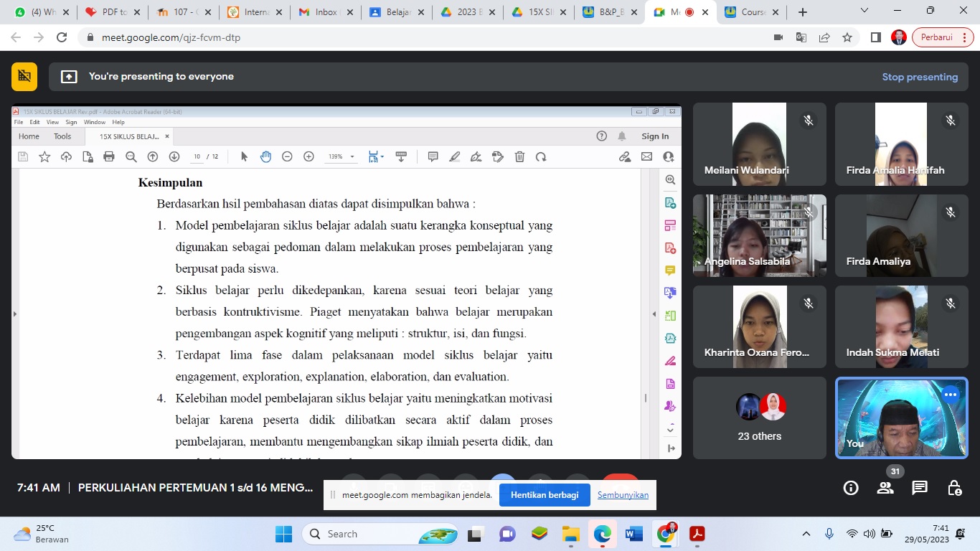This screenshot has width=980, height=551.
Task: Click Stop presenting
Action: click(x=920, y=77)
